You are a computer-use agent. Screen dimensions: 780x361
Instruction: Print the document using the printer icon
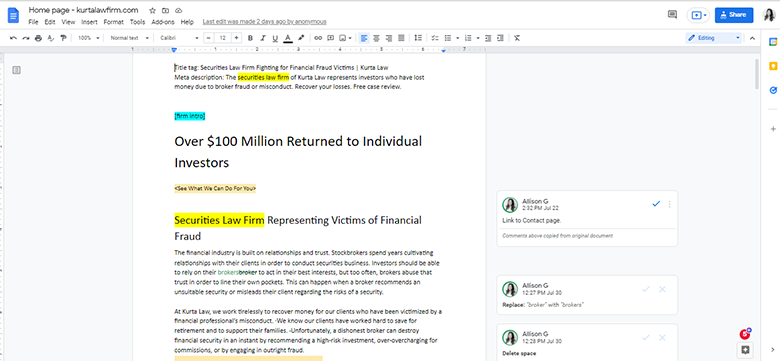38,38
